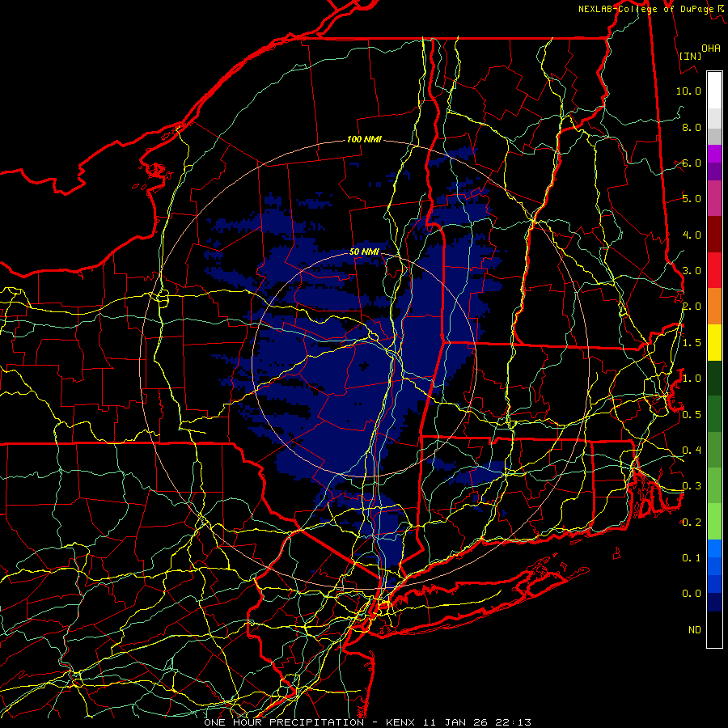Click the 50 NMI range ring label

[x=365, y=252]
